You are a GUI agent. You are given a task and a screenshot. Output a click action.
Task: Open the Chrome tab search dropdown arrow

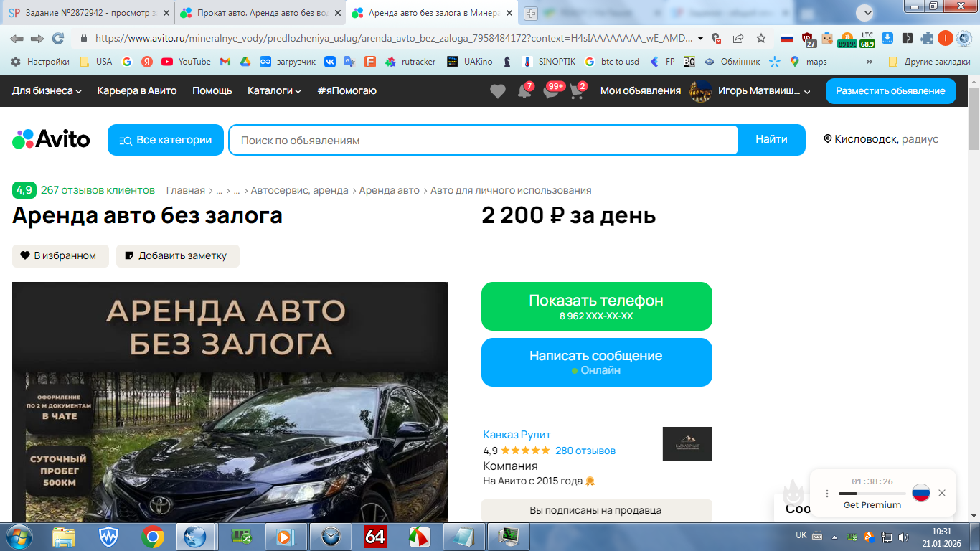(864, 13)
